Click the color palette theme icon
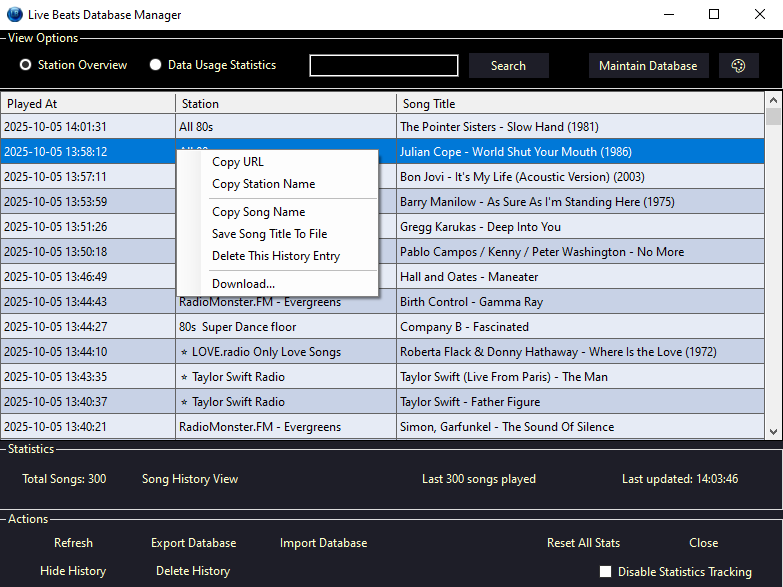The height and width of the screenshot is (587, 783). pyautogui.click(x=739, y=66)
